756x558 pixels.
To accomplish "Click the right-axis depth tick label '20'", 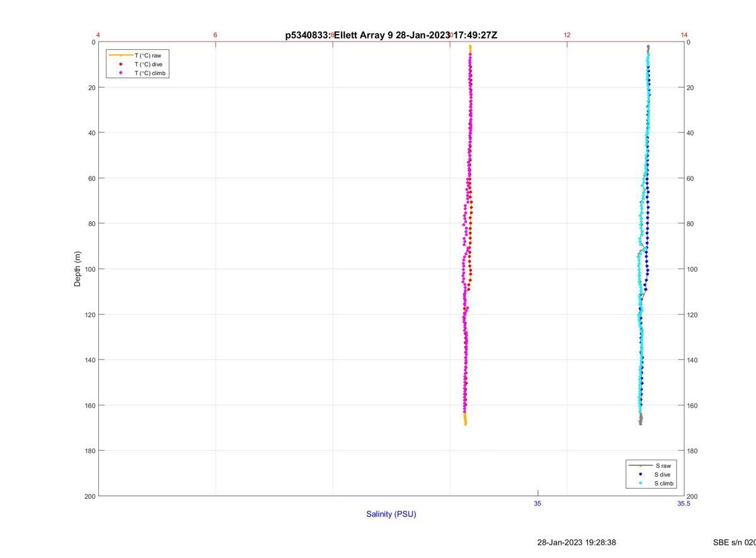I will [x=690, y=88].
